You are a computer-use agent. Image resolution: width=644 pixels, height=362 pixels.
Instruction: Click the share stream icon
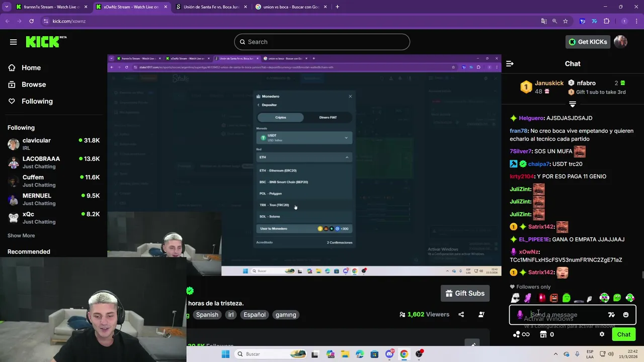click(461, 314)
